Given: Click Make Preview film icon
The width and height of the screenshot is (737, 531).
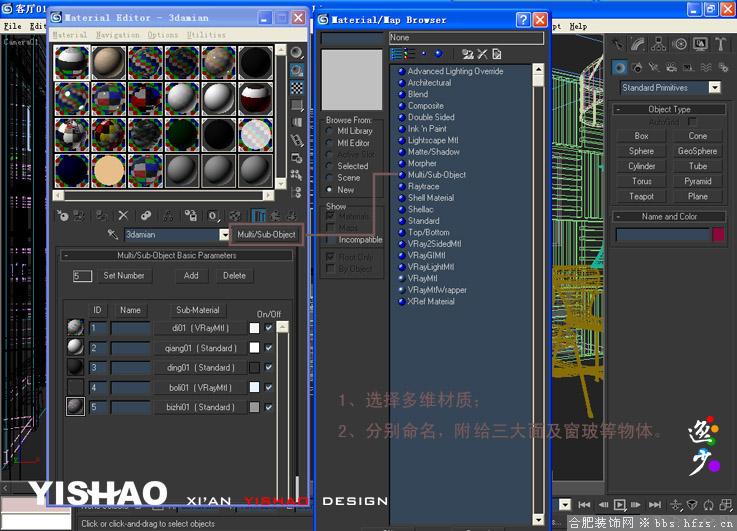Looking at the screenshot, I should tap(297, 140).
